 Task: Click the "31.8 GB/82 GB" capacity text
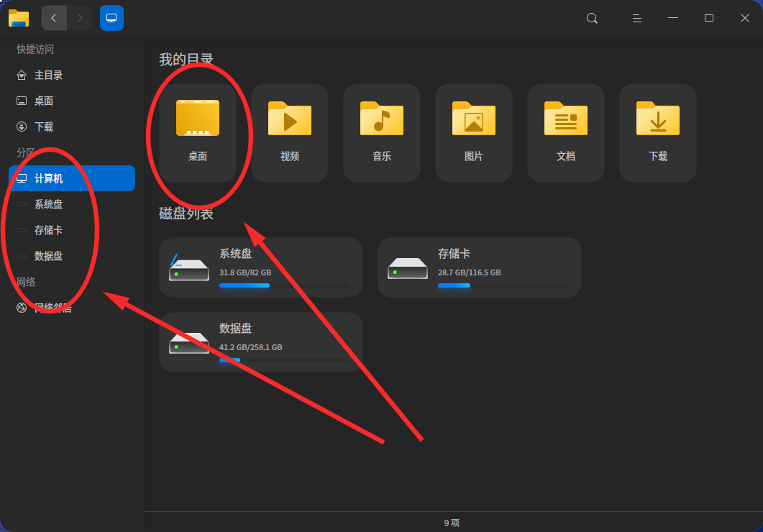coord(245,272)
